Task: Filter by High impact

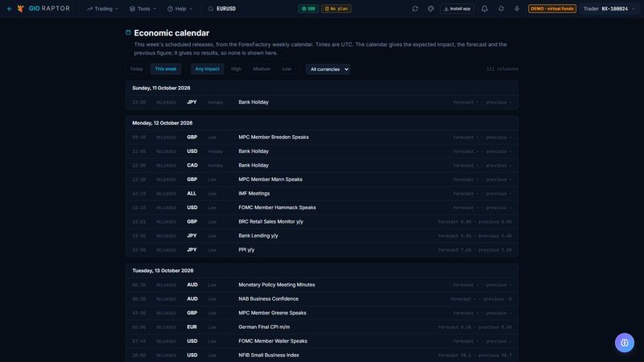Action: [x=236, y=69]
